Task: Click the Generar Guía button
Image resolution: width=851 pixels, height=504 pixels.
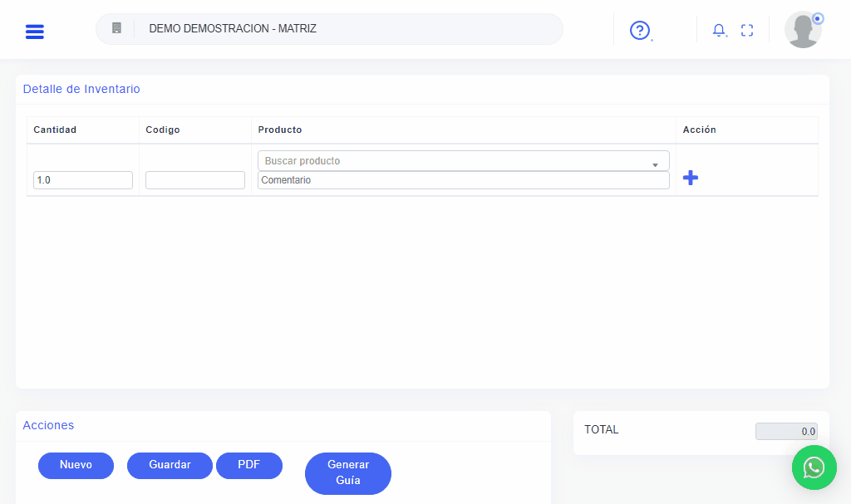Action: pos(348,473)
